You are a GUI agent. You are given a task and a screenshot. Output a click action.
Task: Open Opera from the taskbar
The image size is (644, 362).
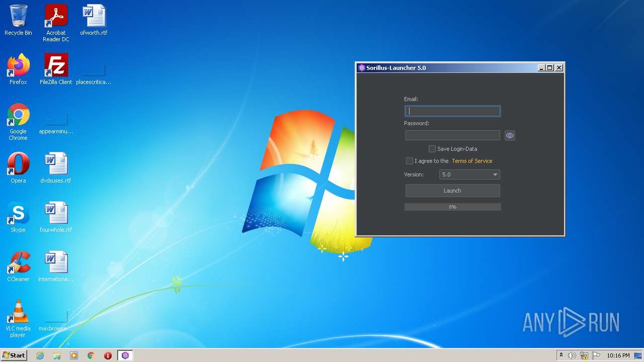[x=108, y=355]
